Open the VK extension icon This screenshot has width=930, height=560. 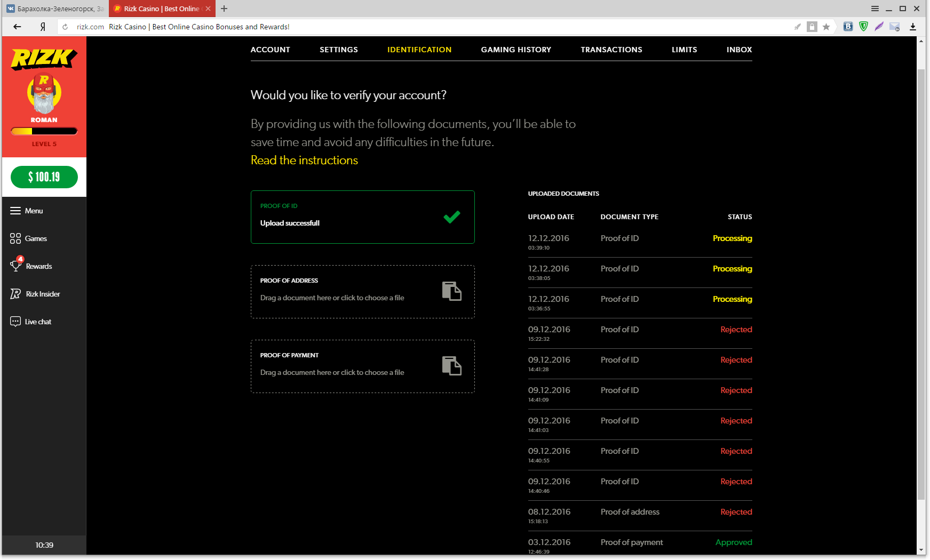click(848, 27)
